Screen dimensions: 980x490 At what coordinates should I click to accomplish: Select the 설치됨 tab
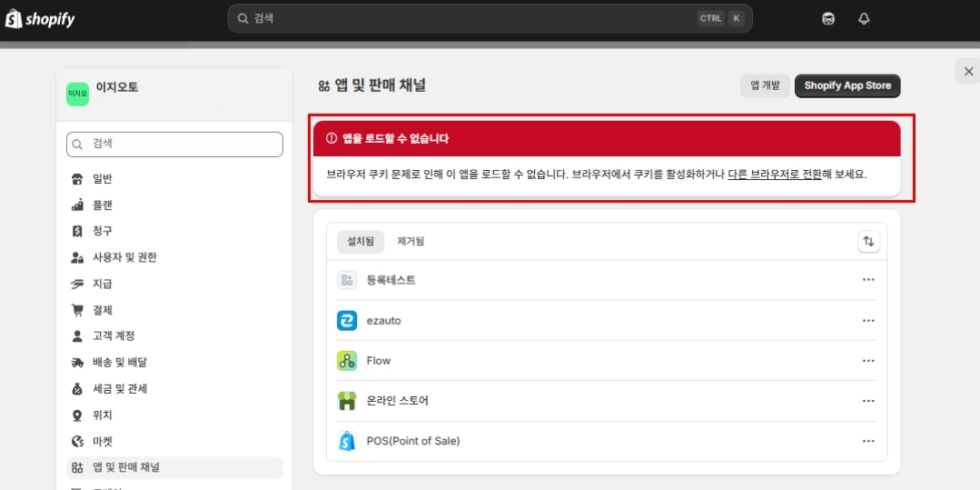tap(361, 241)
